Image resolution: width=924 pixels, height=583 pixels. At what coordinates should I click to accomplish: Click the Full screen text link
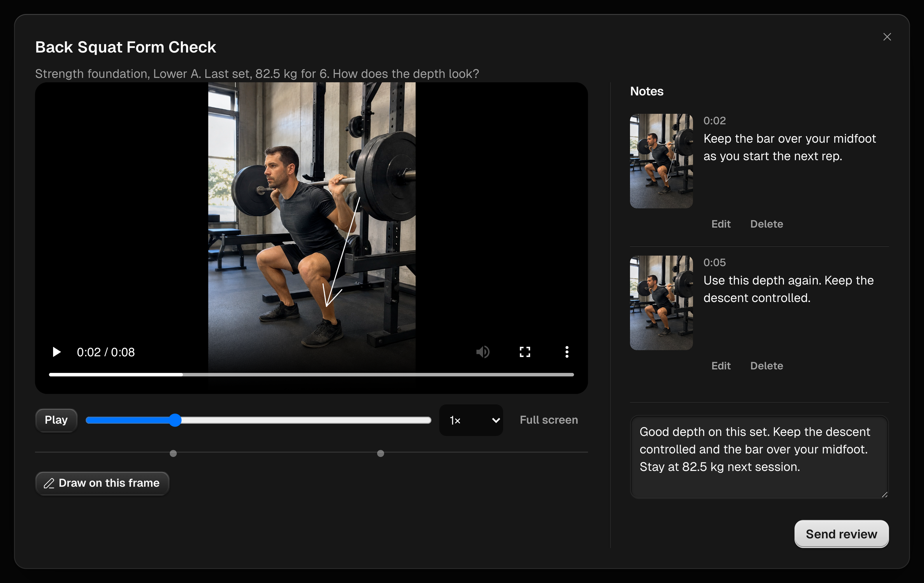(549, 420)
